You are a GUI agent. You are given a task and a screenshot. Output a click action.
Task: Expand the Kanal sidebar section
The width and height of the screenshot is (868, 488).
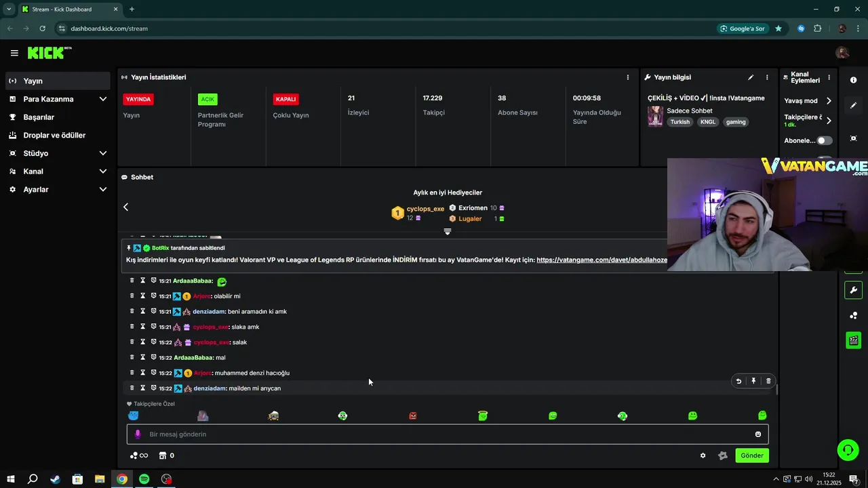point(102,171)
